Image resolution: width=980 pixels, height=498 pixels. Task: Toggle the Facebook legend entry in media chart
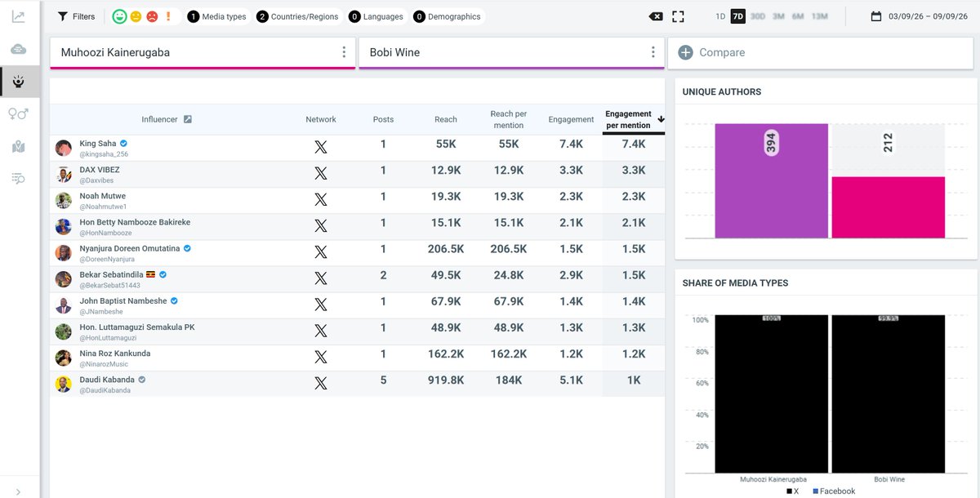pos(834,491)
